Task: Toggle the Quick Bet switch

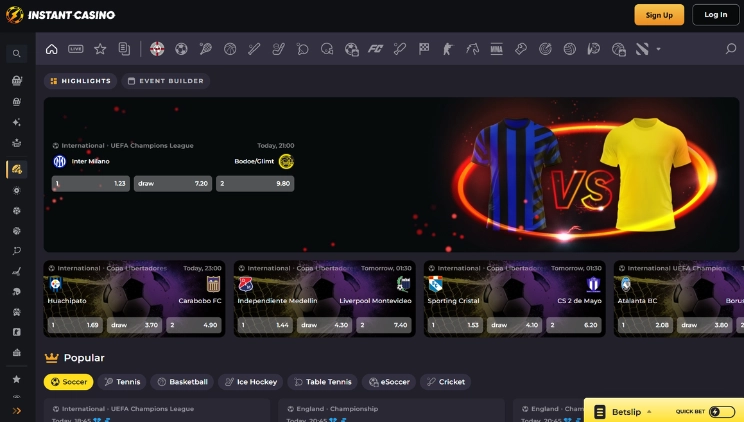Action: [722, 412]
